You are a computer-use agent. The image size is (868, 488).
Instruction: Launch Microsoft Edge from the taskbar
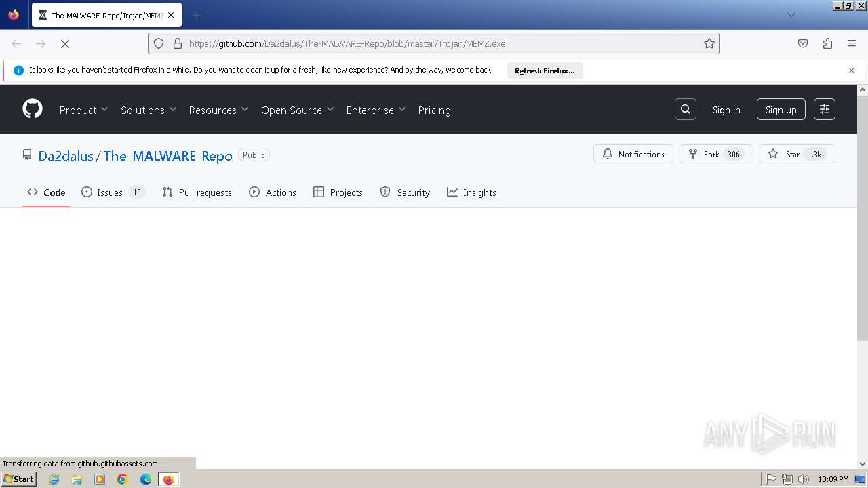click(146, 479)
